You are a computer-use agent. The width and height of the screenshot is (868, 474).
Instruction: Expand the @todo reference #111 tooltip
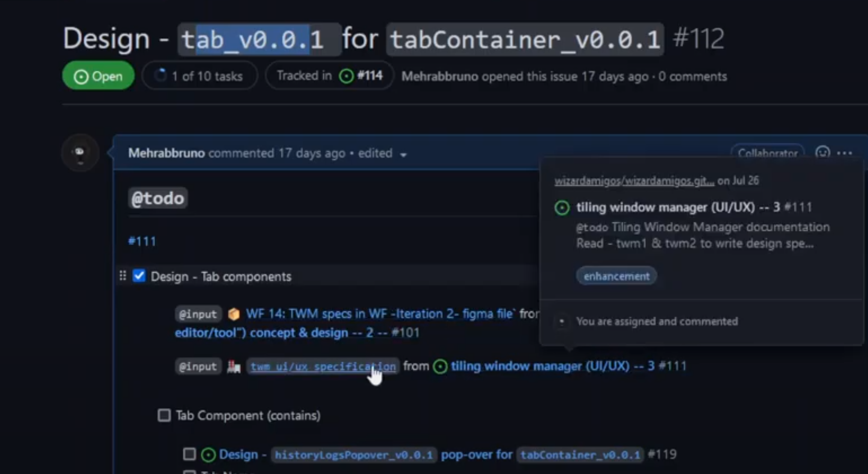(x=142, y=241)
